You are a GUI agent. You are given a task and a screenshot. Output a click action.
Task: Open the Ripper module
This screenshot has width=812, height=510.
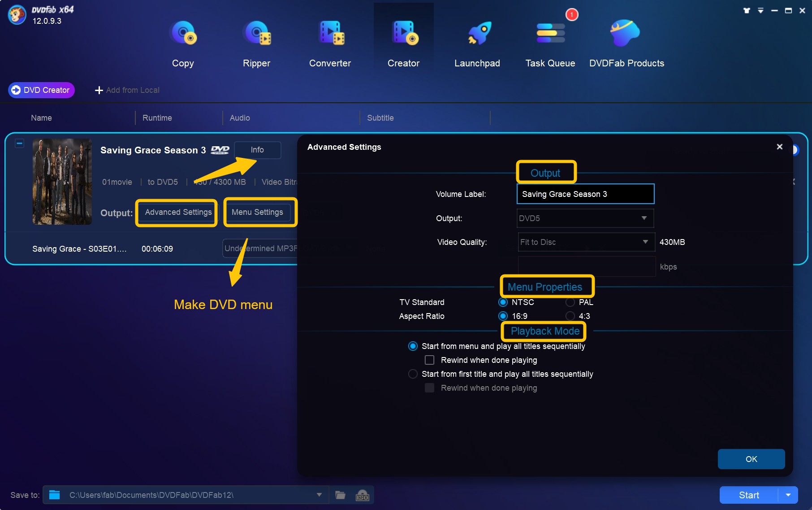pyautogui.click(x=256, y=44)
